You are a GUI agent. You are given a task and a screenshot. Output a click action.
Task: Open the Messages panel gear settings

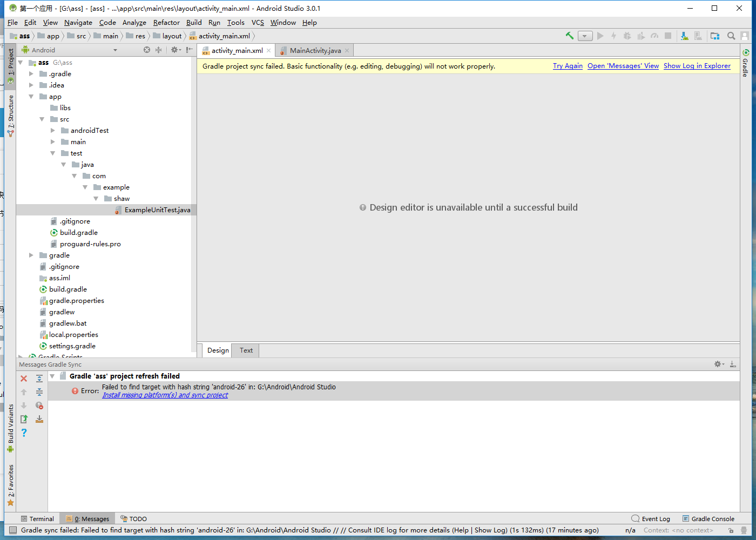[x=719, y=364]
